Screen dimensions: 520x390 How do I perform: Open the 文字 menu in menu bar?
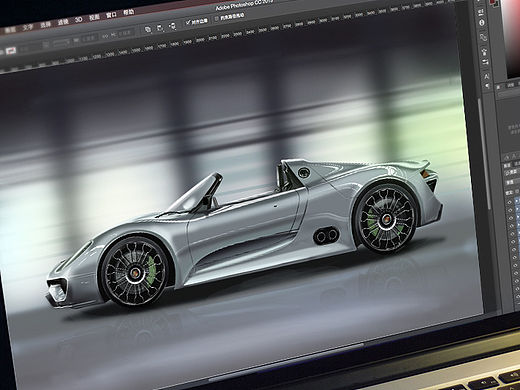click(28, 28)
